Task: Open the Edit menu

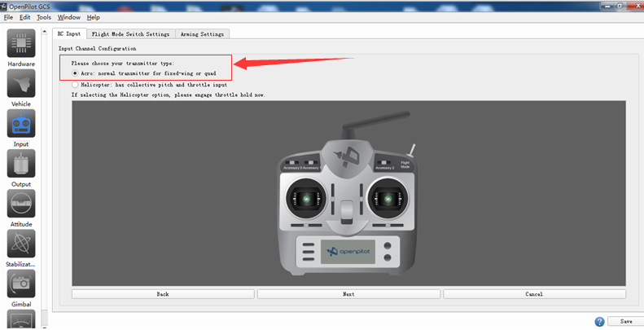Action: click(25, 17)
